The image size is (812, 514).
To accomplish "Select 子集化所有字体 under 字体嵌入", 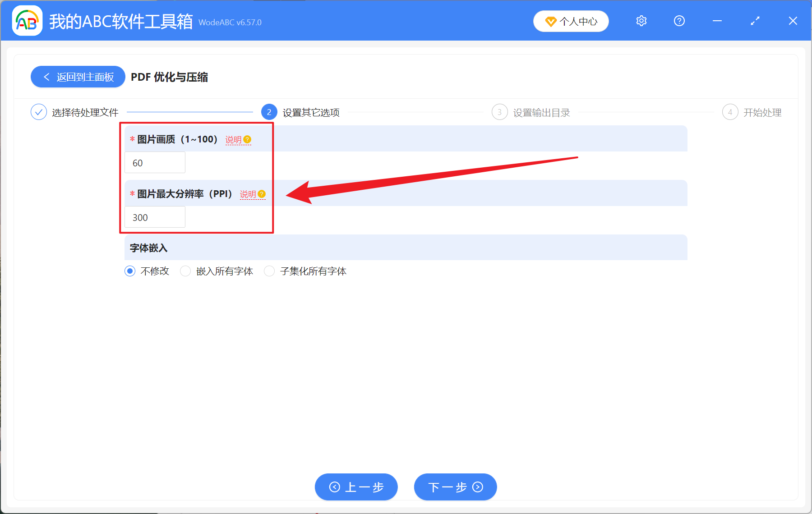I will 269,271.
